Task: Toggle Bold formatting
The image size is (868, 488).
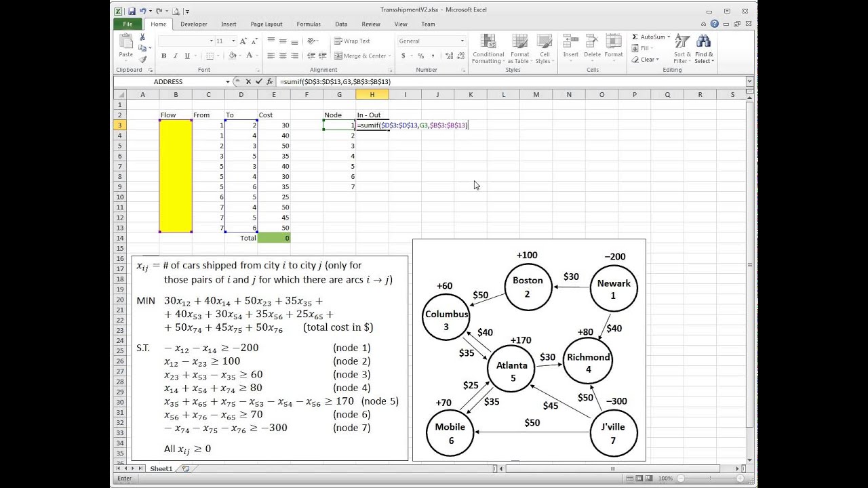Action: tap(163, 56)
